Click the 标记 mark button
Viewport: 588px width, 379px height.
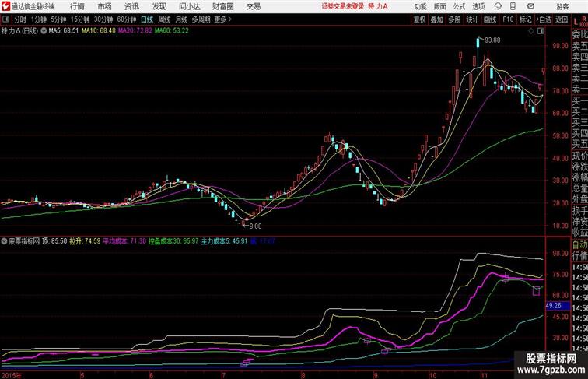coord(525,19)
